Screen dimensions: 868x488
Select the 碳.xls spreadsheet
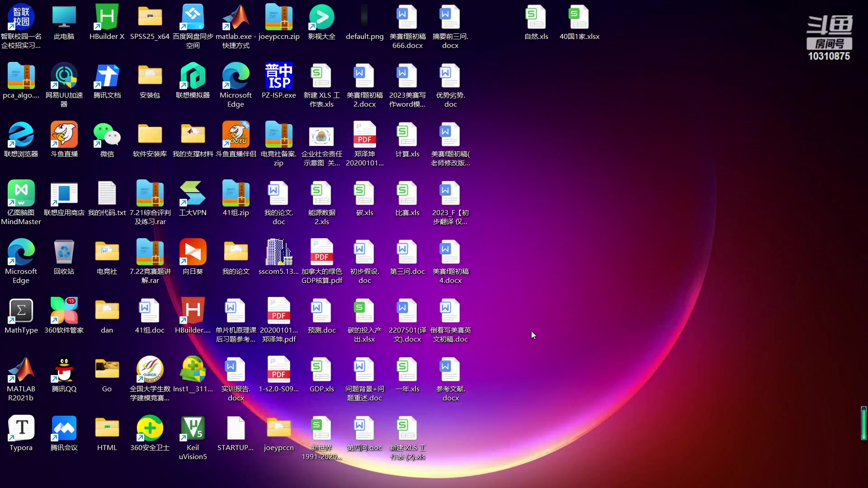point(364,198)
